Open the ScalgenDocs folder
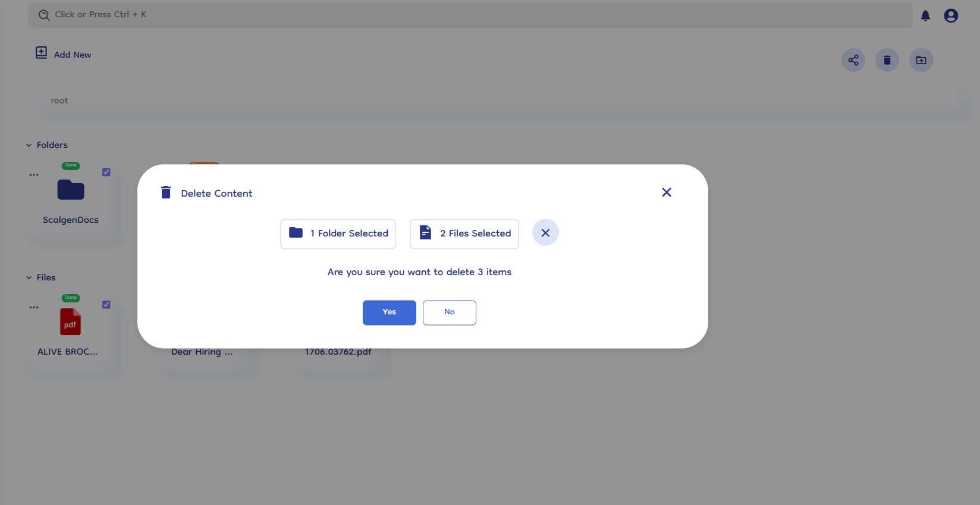The image size is (980, 505). pos(71,190)
